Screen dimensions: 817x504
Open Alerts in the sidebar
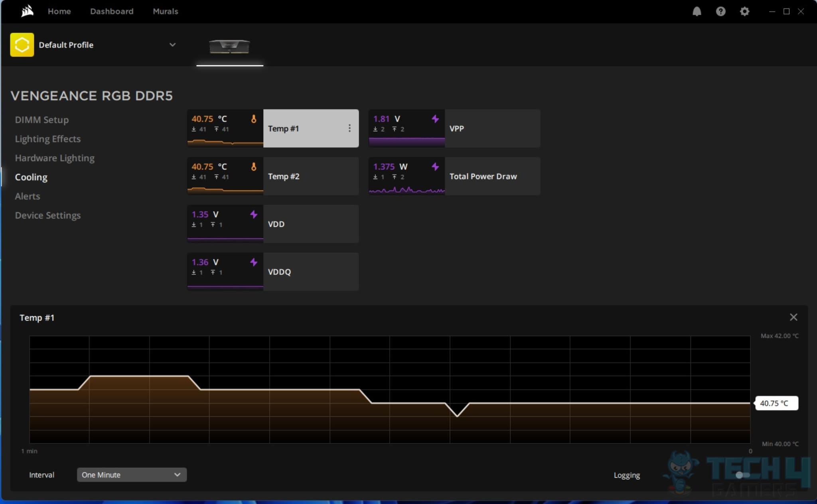click(x=28, y=196)
